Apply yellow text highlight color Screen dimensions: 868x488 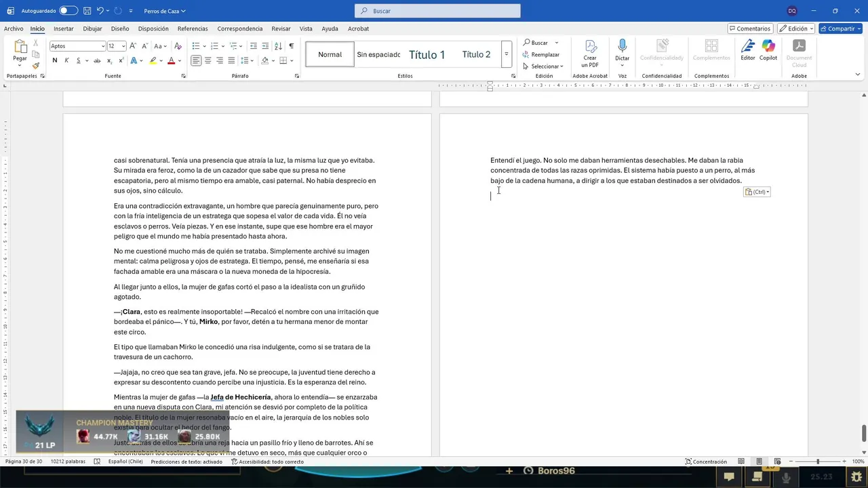pyautogui.click(x=153, y=60)
